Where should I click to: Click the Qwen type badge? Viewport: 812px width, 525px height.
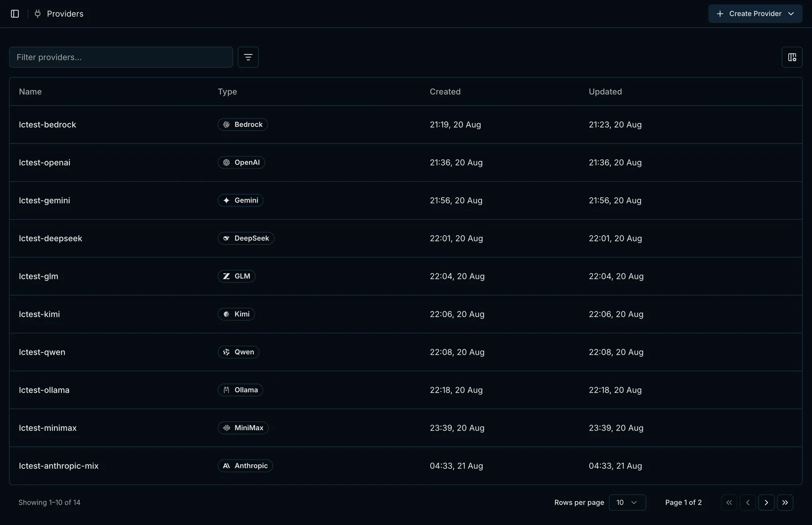(x=239, y=352)
